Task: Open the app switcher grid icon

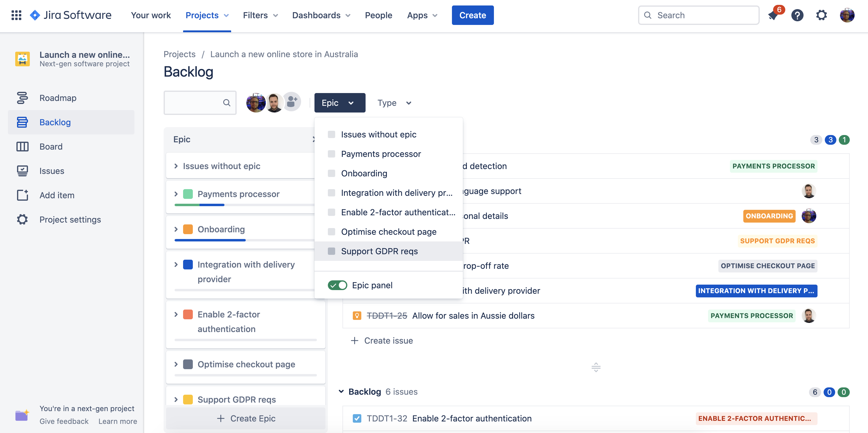Action: (16, 15)
